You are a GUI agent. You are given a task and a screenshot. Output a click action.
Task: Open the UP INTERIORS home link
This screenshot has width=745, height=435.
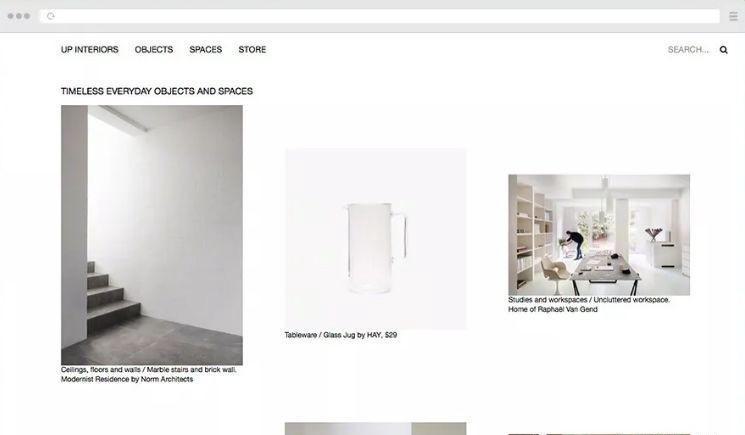click(x=89, y=49)
